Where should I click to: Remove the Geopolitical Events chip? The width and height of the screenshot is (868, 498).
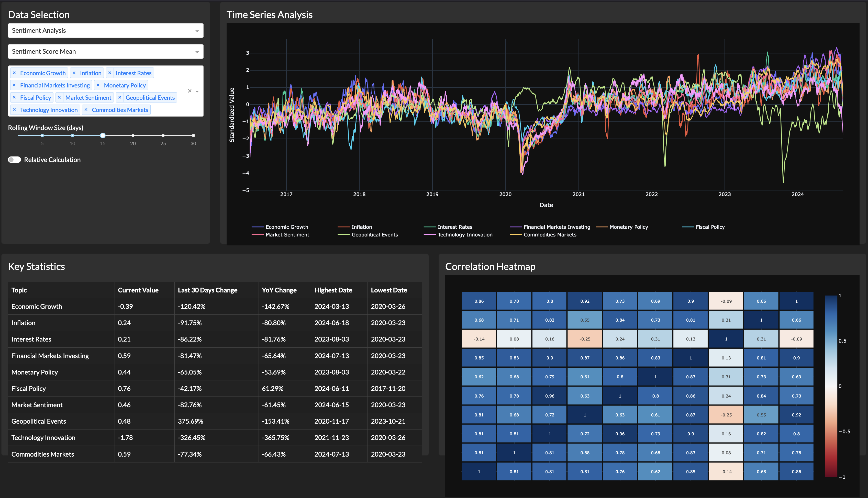(120, 97)
